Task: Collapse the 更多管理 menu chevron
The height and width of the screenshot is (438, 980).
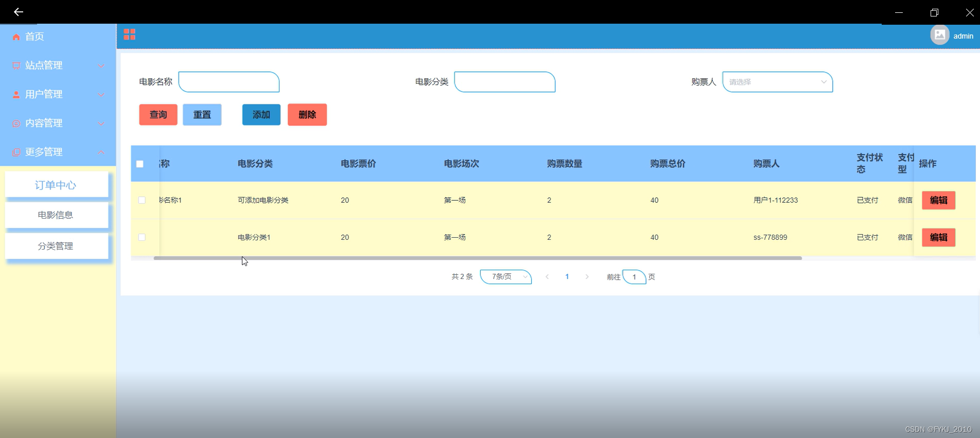Action: tap(101, 152)
